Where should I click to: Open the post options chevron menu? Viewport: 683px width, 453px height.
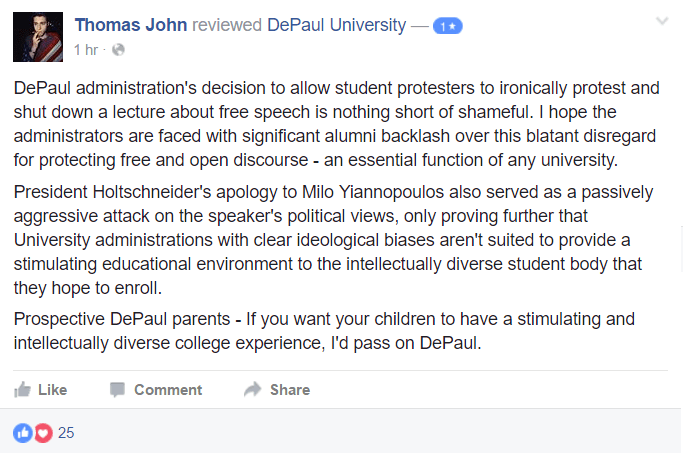[662, 21]
